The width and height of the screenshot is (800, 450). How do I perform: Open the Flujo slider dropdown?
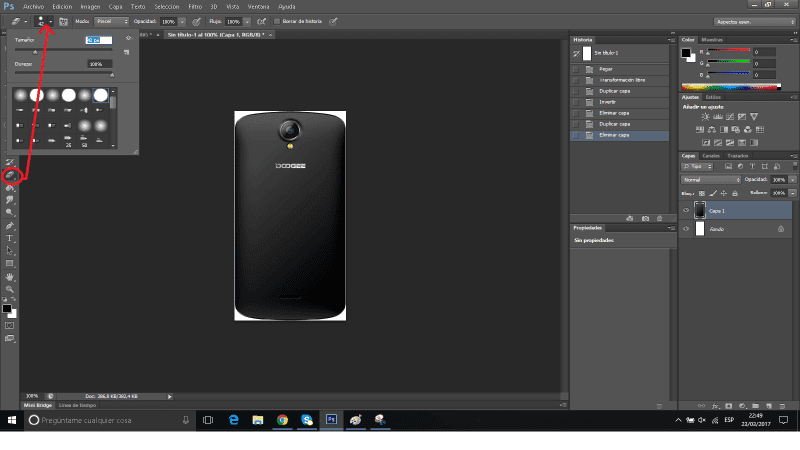(247, 22)
